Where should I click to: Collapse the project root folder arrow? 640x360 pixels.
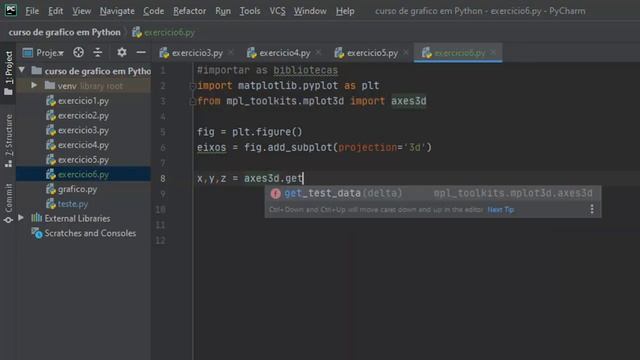(22, 70)
